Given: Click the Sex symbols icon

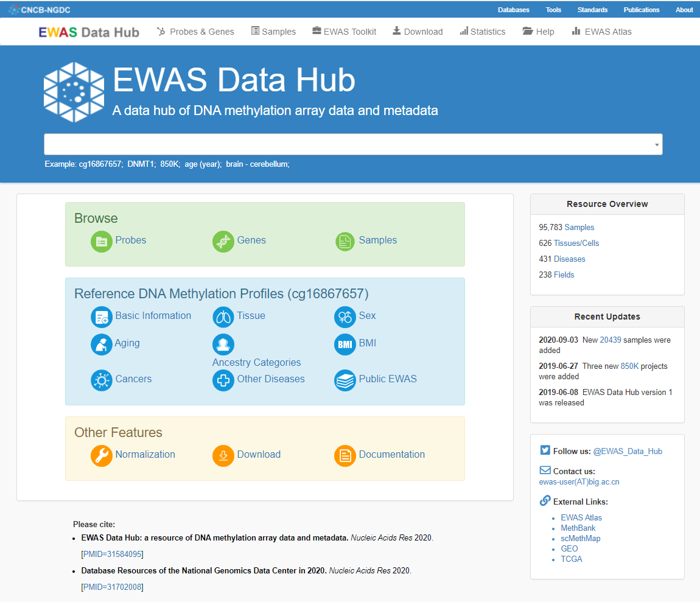Looking at the screenshot, I should click(x=345, y=317).
